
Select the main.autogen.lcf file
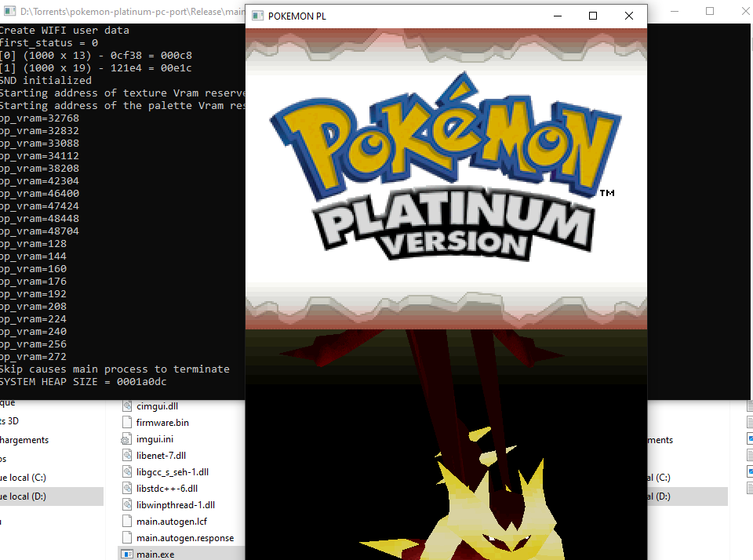(172, 521)
